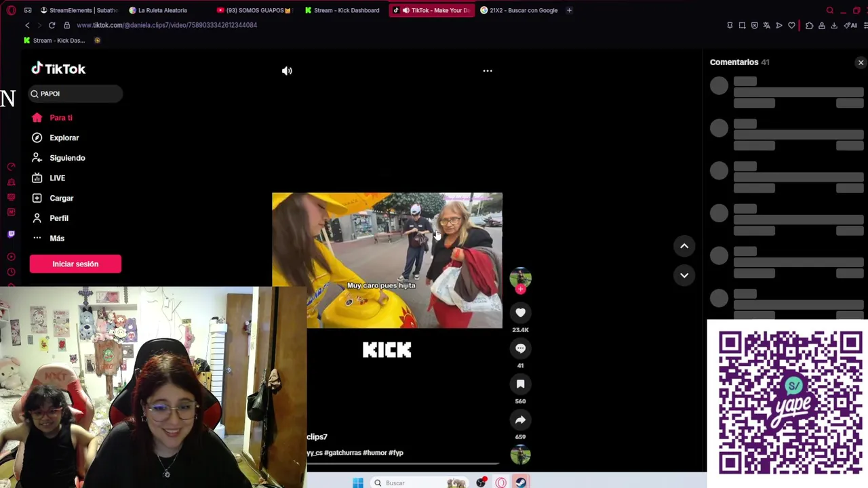Switch to 21X2 Google search tab
This screenshot has width=868, height=488.
tap(519, 10)
